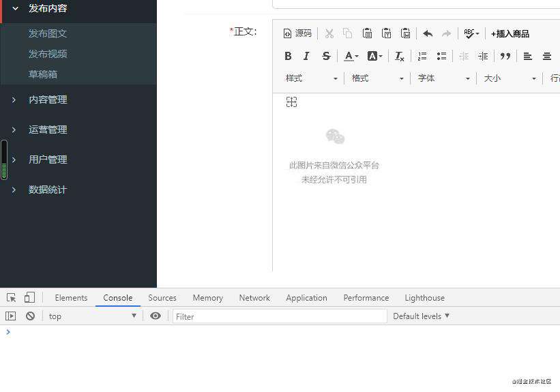Click the Paste as plain text icon
Image resolution: width=560 pixels, height=392 pixels.
[x=387, y=33]
